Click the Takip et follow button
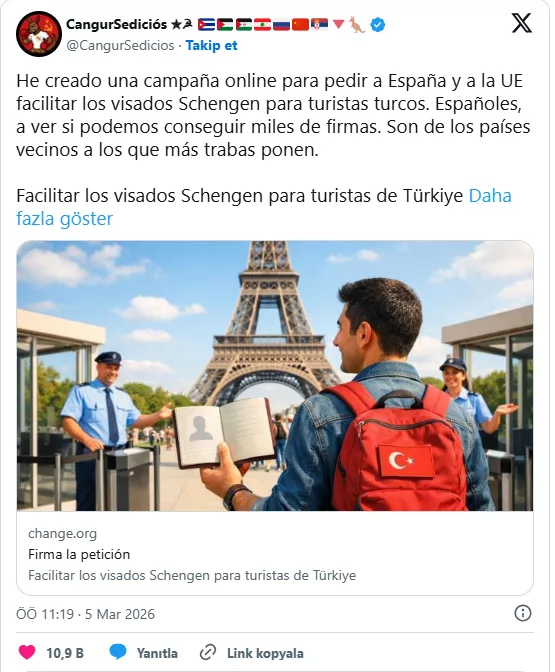 211,45
